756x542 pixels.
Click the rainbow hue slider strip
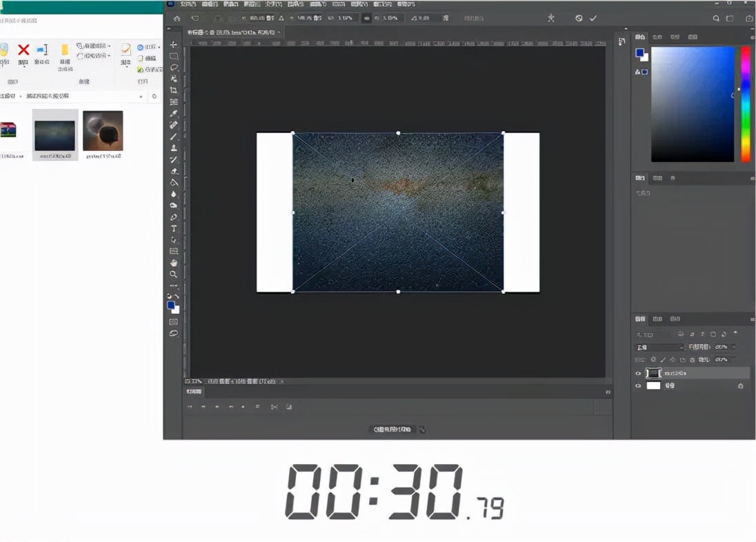(x=746, y=103)
